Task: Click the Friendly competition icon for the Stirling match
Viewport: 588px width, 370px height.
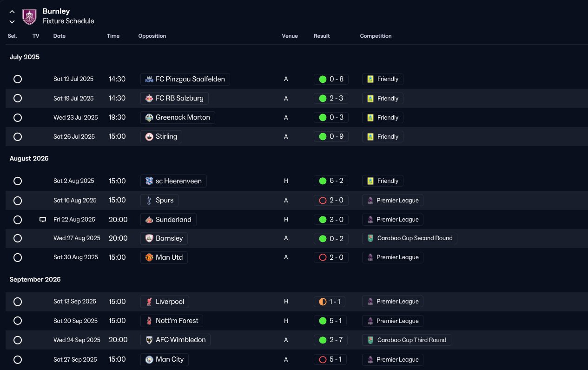Action: (370, 137)
